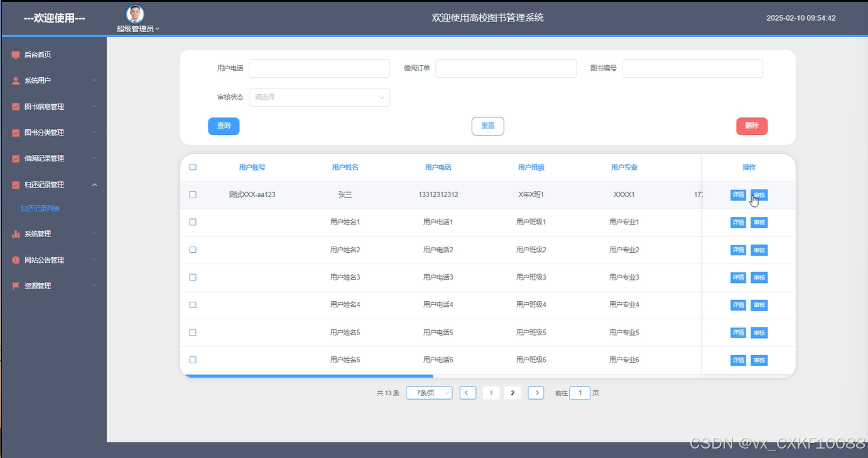The width and height of the screenshot is (868, 458).
Task: Click the 归还记录管理 sidebar icon
Action: click(x=16, y=185)
